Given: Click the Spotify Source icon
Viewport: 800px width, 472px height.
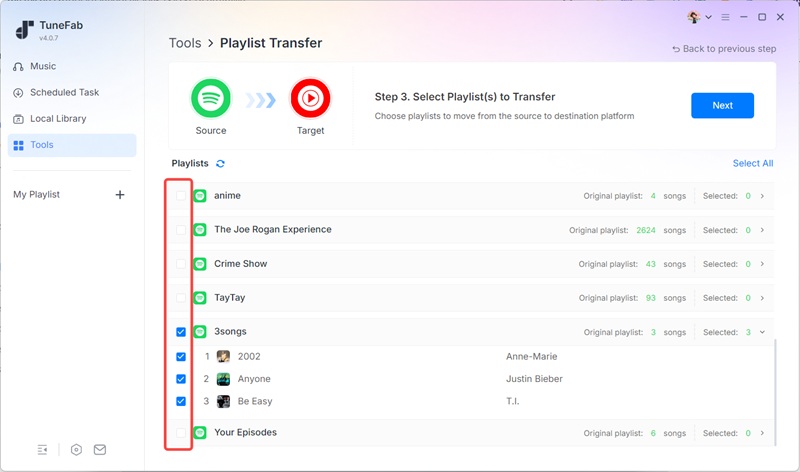Looking at the screenshot, I should (x=211, y=98).
